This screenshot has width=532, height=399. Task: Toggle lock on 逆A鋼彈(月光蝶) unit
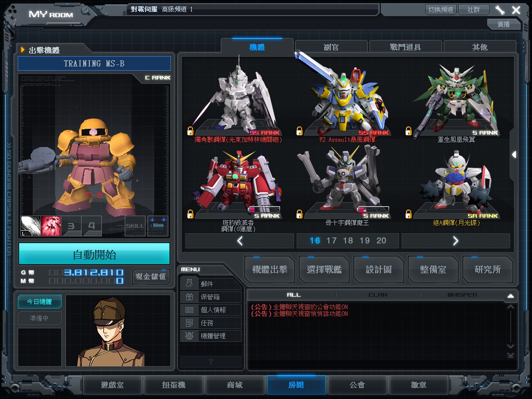408,214
